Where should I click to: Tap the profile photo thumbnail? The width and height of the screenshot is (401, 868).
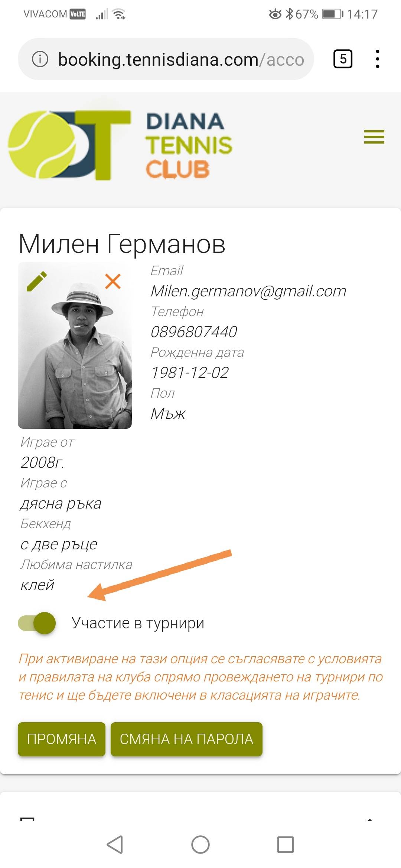[x=75, y=345]
